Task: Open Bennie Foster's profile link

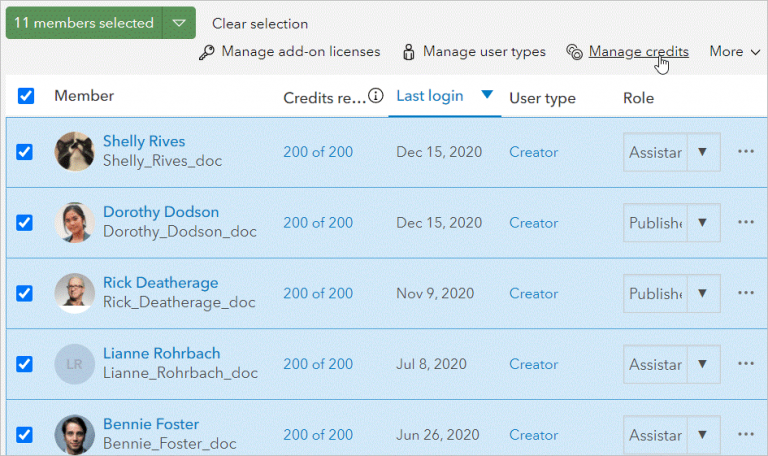Action: [151, 424]
